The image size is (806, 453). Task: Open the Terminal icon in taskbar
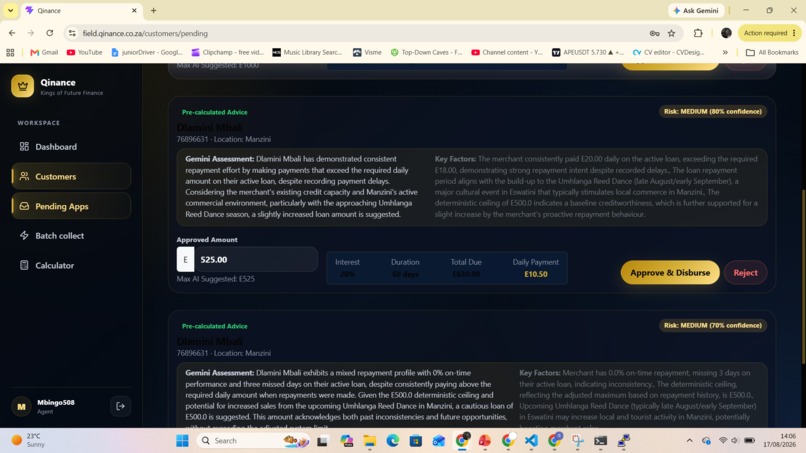tap(600, 441)
